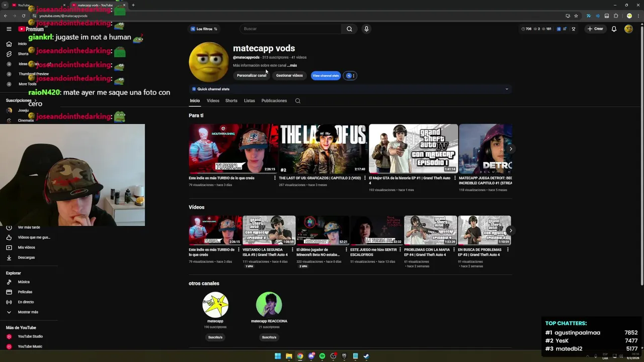Open Epic Games launcher from the taskbar
The height and width of the screenshot is (362, 644).
[344, 356]
